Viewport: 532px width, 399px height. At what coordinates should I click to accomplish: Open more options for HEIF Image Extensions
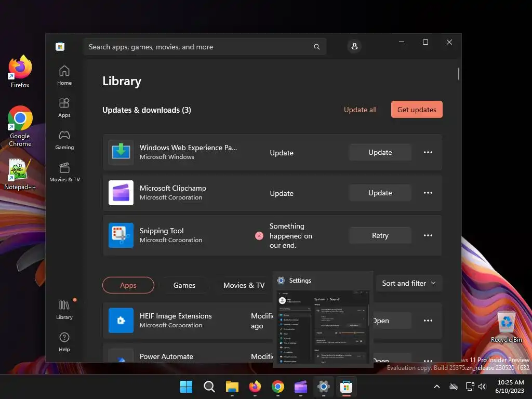click(428, 321)
